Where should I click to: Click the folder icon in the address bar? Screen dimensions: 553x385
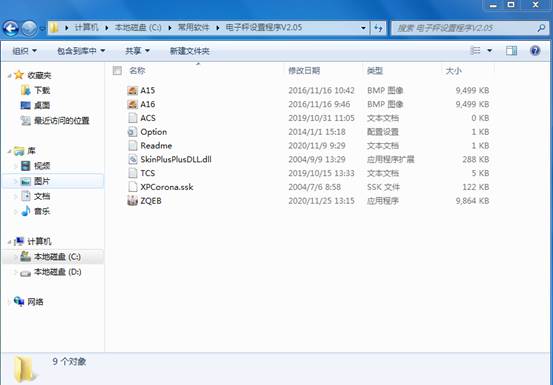[54, 28]
